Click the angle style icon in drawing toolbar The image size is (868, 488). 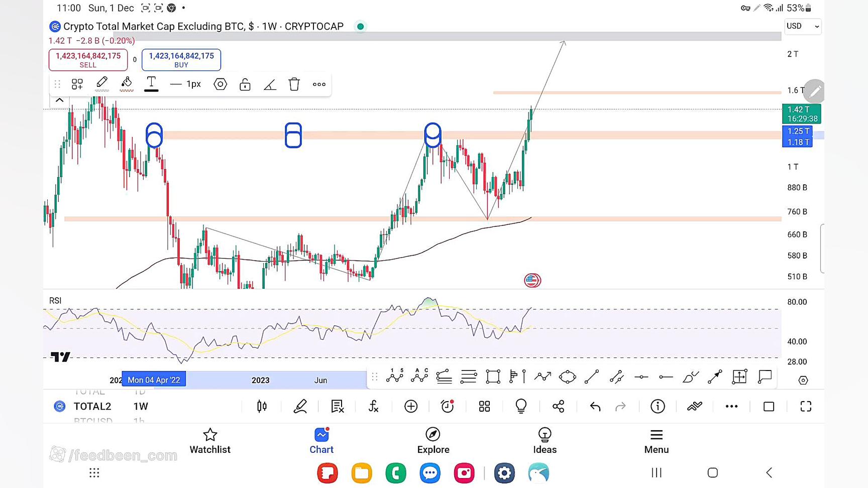(x=270, y=84)
